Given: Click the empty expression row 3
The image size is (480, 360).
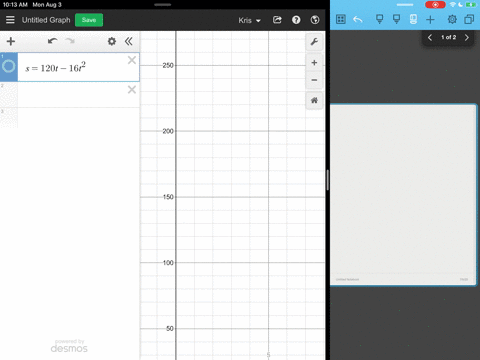Looking at the screenshot, I should (x=79, y=117).
